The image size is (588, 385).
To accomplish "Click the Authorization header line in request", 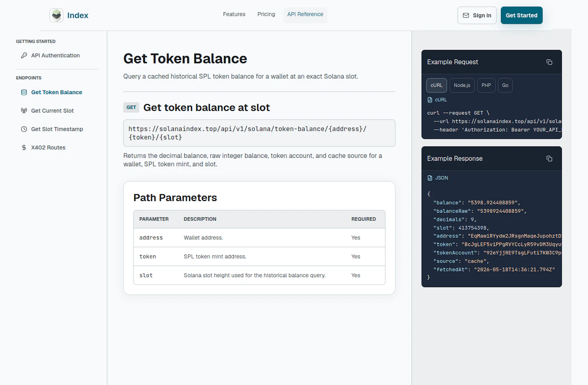I will point(498,130).
